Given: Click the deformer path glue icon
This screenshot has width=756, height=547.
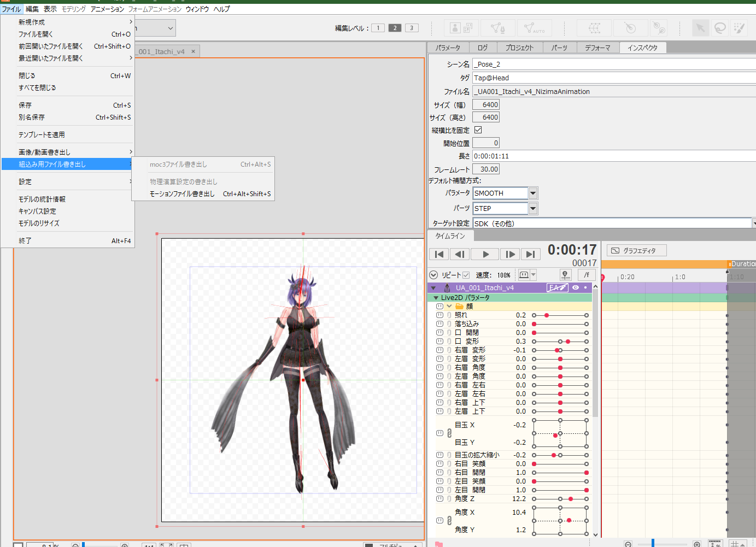Looking at the screenshot, I should pyautogui.click(x=659, y=28).
